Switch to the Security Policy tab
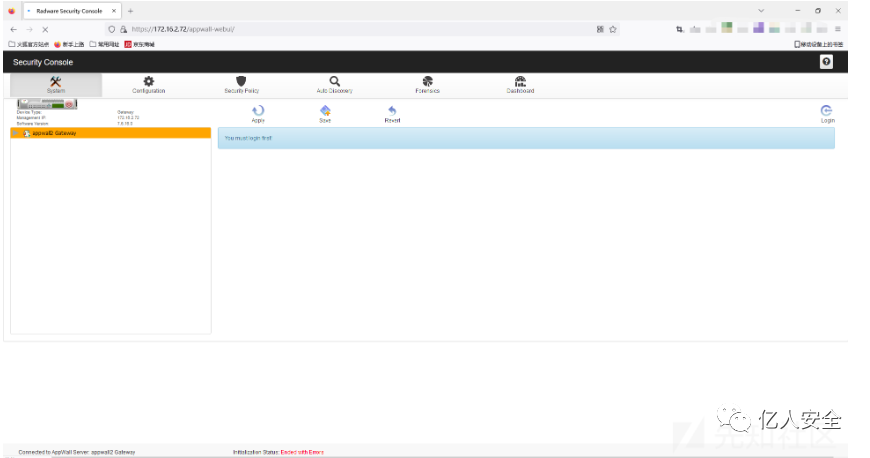 coord(241,85)
